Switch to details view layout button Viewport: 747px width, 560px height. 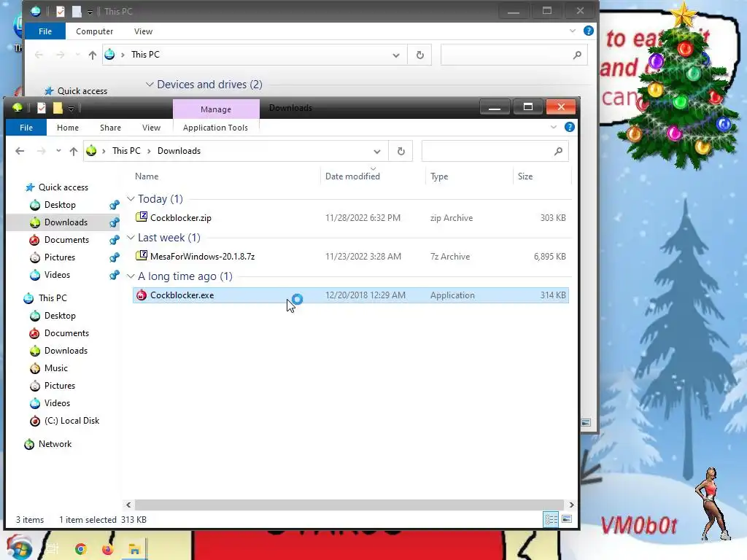(551, 519)
